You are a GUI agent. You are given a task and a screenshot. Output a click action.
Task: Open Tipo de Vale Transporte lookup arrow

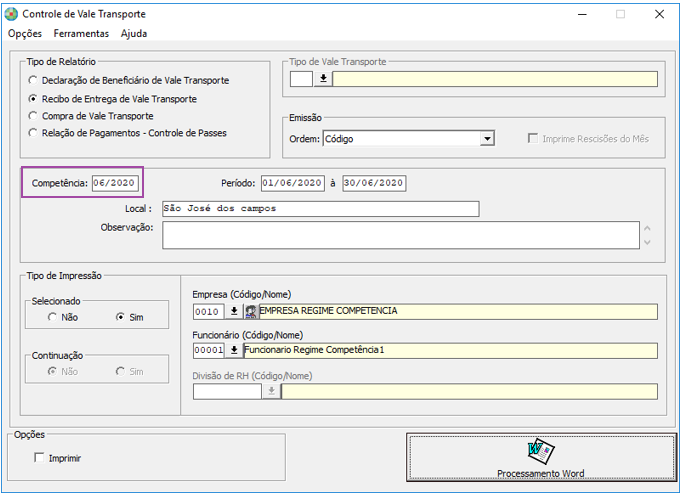323,79
